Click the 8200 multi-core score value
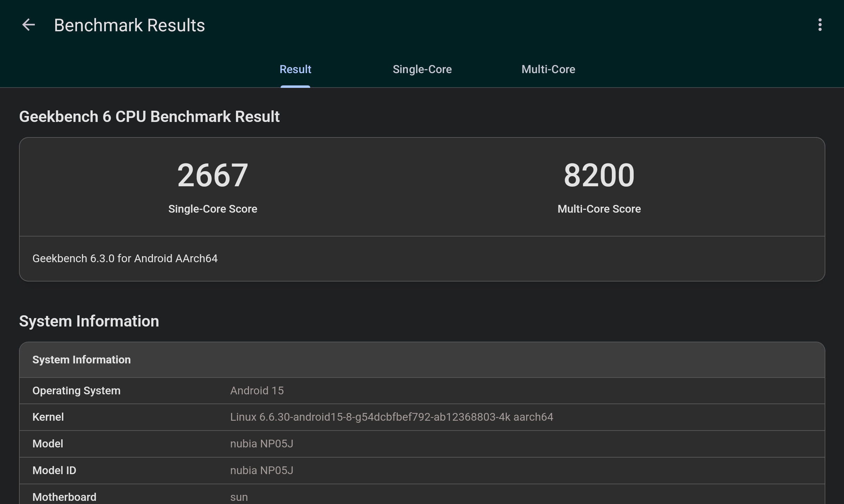This screenshot has width=844, height=504. 599,175
